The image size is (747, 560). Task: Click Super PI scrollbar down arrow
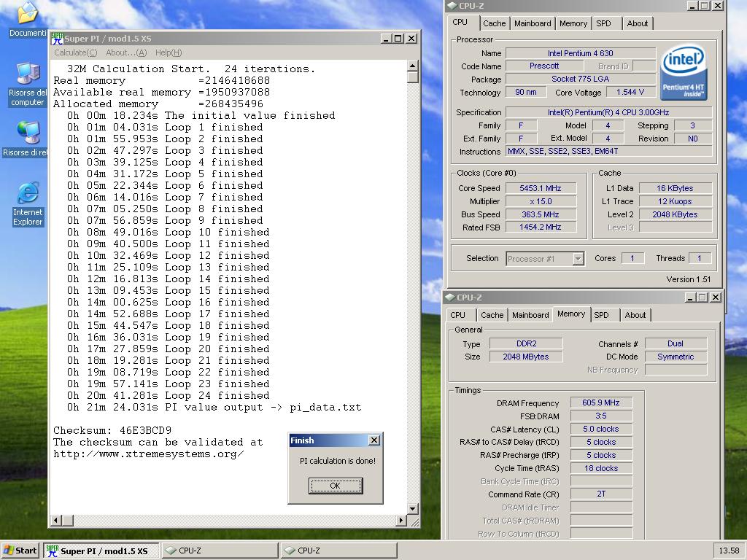point(413,508)
